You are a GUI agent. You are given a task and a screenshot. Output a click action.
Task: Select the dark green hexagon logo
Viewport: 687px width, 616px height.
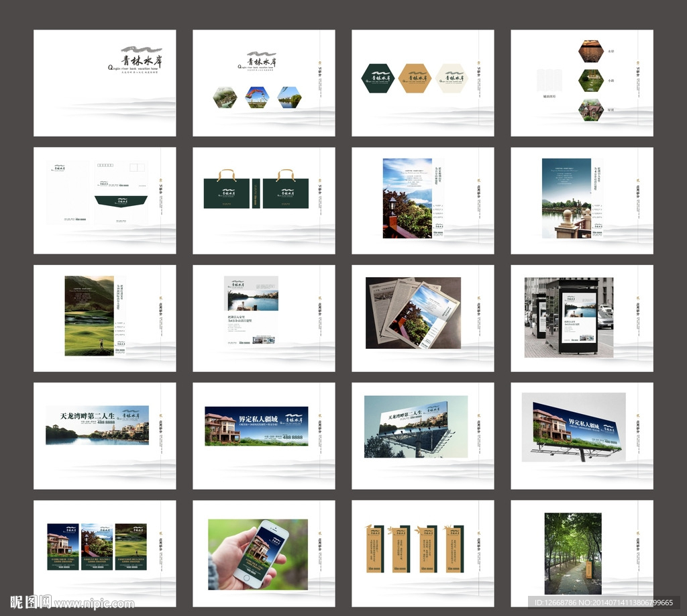[378, 78]
